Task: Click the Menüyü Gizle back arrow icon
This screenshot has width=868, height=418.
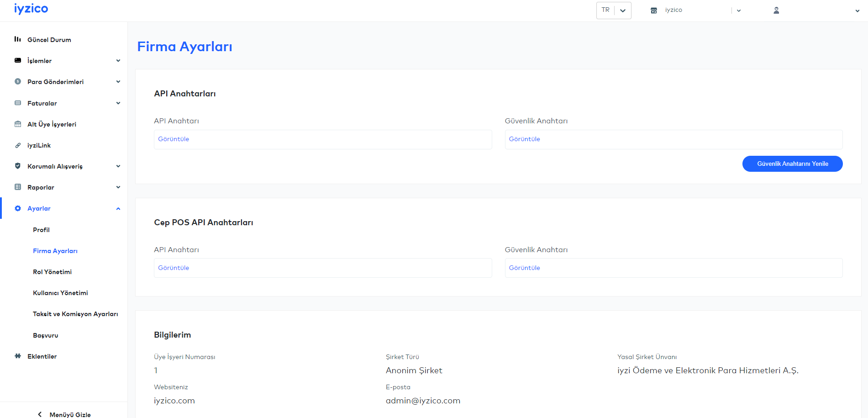Action: click(40, 414)
